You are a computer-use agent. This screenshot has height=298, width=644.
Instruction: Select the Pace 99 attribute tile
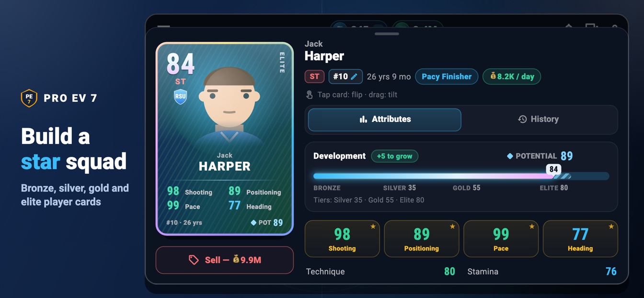(501, 239)
